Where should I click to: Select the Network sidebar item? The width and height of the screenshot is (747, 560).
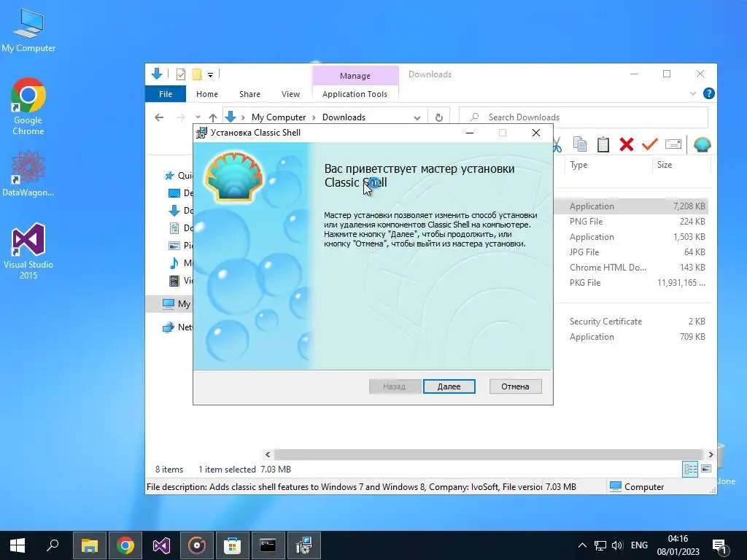coord(177,327)
